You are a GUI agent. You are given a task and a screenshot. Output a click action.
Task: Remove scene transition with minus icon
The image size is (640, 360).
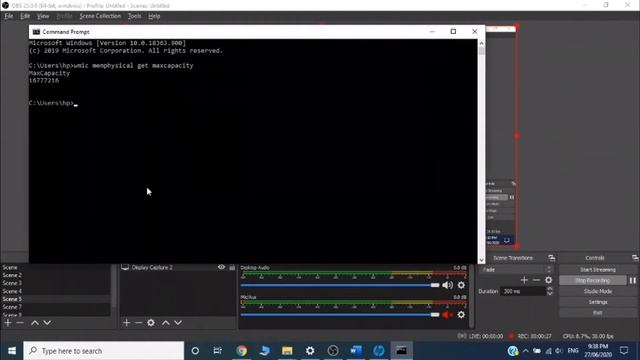tap(536, 280)
